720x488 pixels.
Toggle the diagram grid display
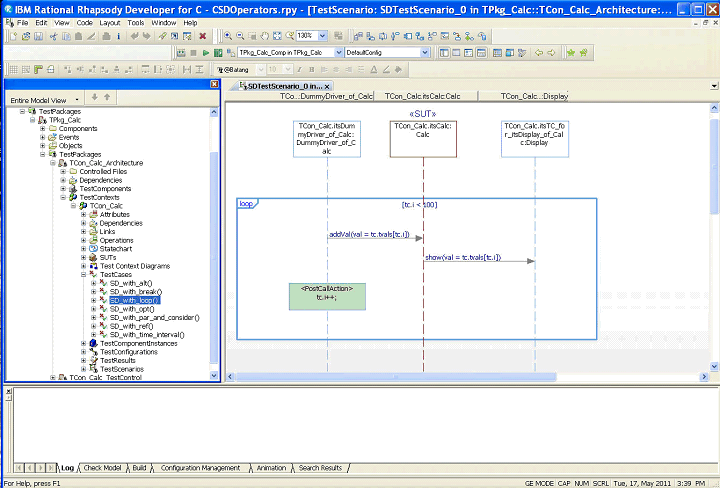(13, 70)
